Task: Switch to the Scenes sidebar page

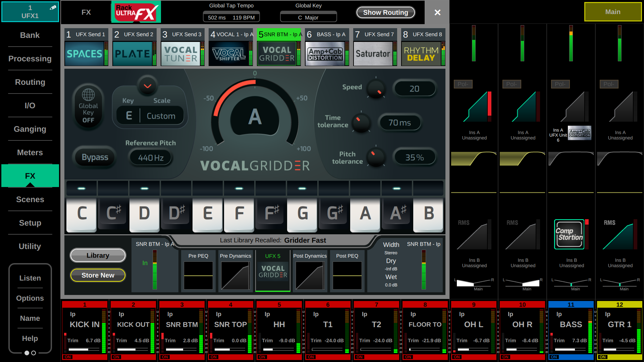Action: (x=30, y=199)
